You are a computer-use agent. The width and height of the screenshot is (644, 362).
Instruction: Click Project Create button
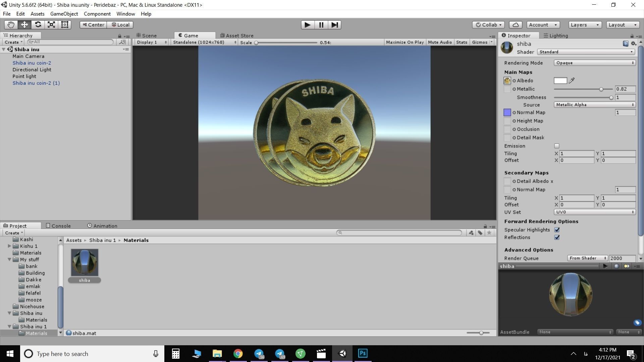pos(14,233)
